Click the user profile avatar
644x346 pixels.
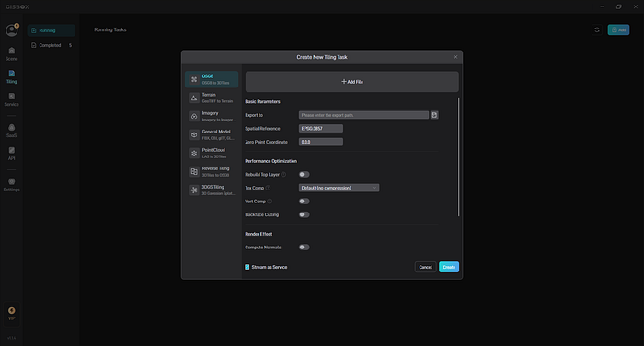[x=11, y=30]
